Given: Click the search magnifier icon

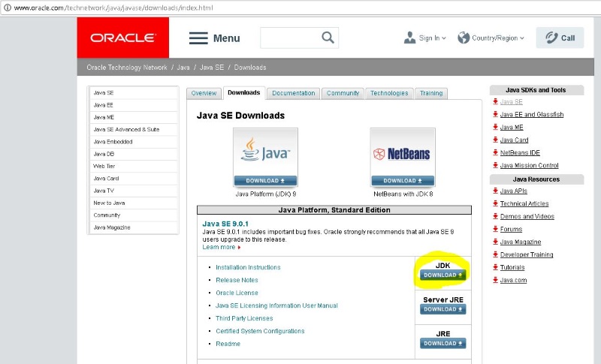Looking at the screenshot, I should 328,38.
